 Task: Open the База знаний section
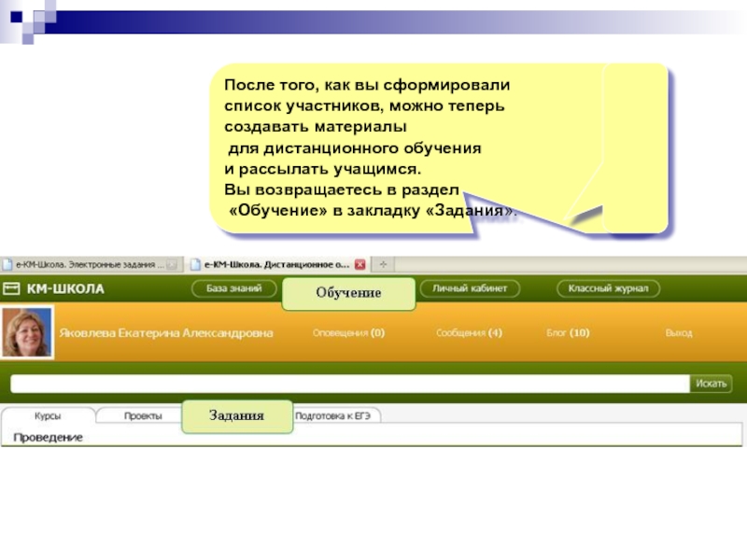234,288
